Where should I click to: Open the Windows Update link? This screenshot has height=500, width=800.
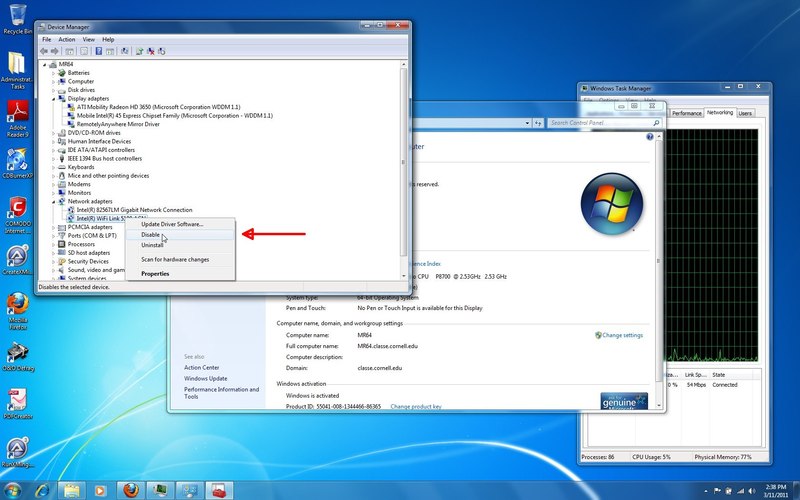(206, 379)
